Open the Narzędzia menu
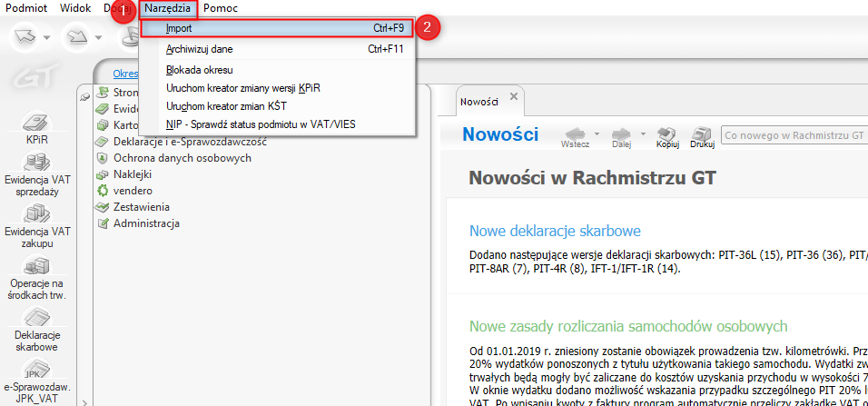Image resolution: width=868 pixels, height=406 pixels. [168, 8]
